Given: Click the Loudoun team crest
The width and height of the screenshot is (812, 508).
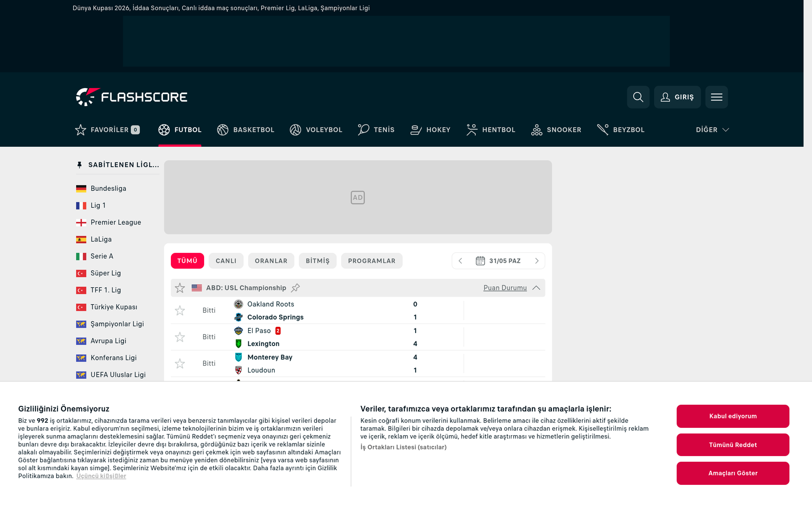Looking at the screenshot, I should (239, 370).
